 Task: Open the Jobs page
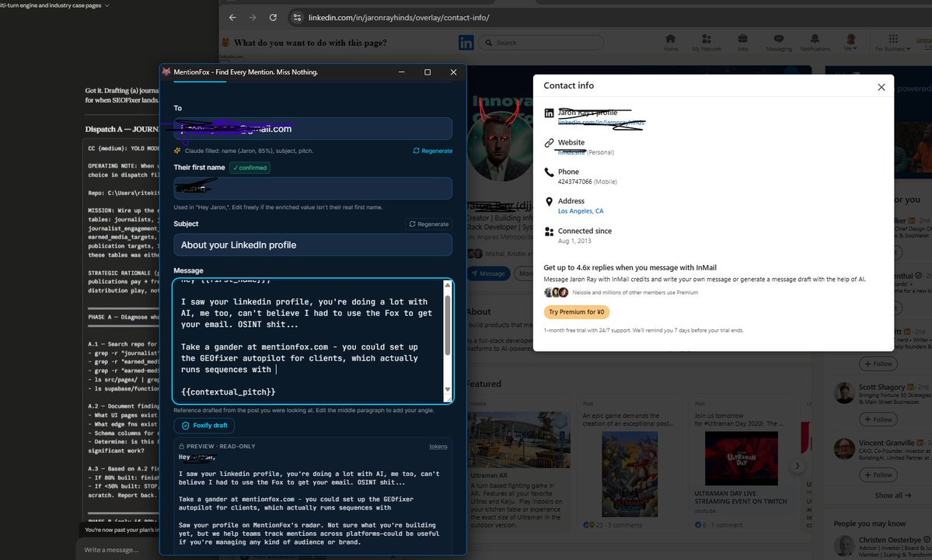tap(742, 42)
